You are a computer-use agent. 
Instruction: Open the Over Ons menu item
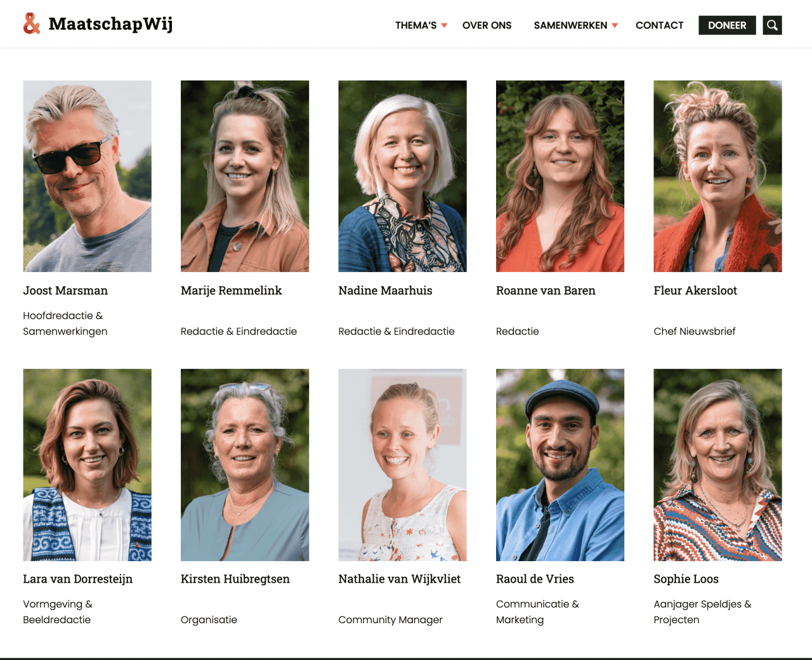(x=487, y=25)
